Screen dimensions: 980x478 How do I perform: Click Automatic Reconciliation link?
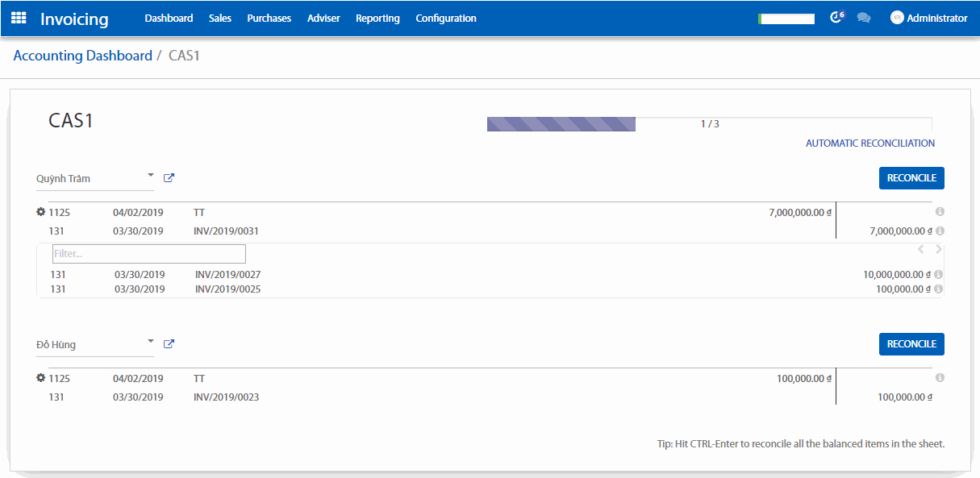point(870,143)
